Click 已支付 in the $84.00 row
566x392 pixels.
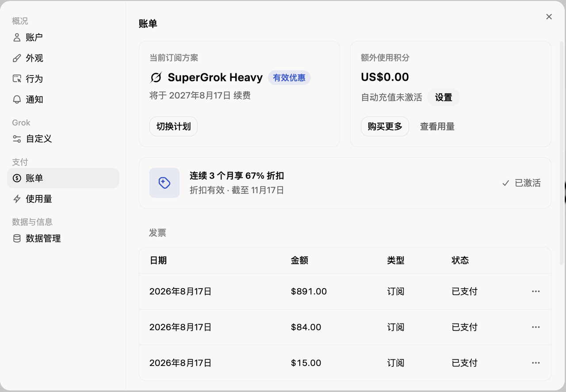(x=465, y=327)
